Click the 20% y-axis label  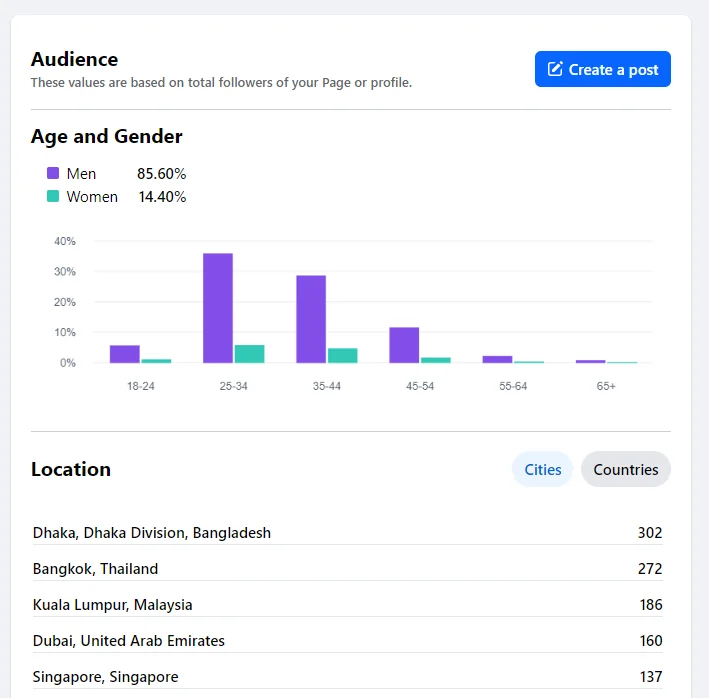point(65,302)
